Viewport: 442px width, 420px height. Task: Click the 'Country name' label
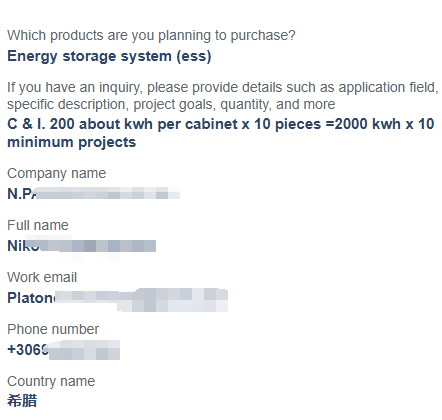click(x=51, y=381)
